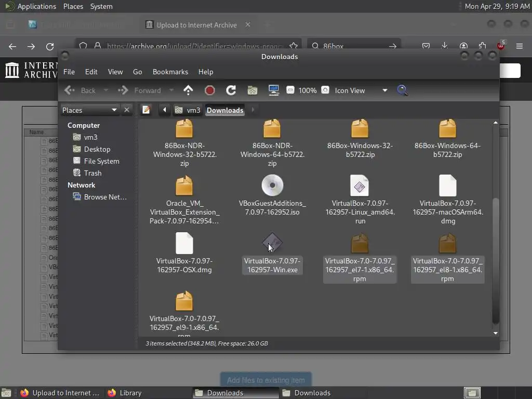Toggle the text location entry pencil icon
This screenshot has width=532, height=399.
[x=146, y=110]
